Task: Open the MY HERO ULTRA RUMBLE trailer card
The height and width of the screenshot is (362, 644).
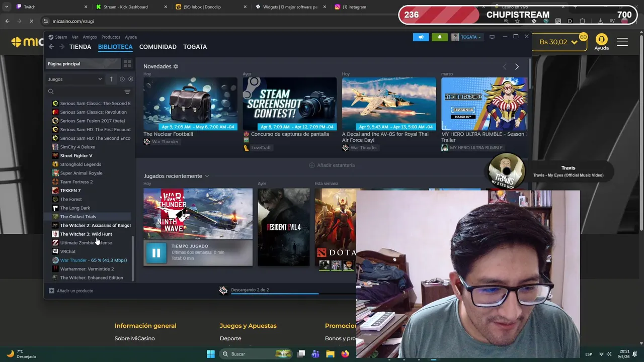Action: (x=484, y=104)
